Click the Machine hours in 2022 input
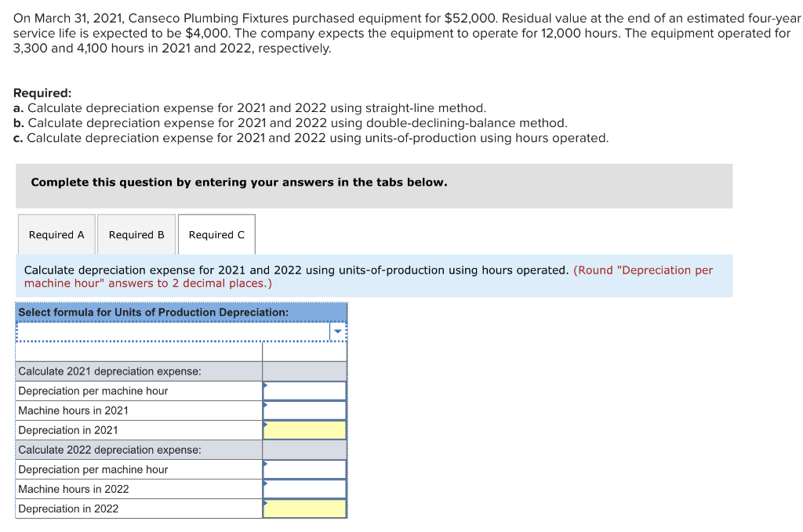 (305, 489)
